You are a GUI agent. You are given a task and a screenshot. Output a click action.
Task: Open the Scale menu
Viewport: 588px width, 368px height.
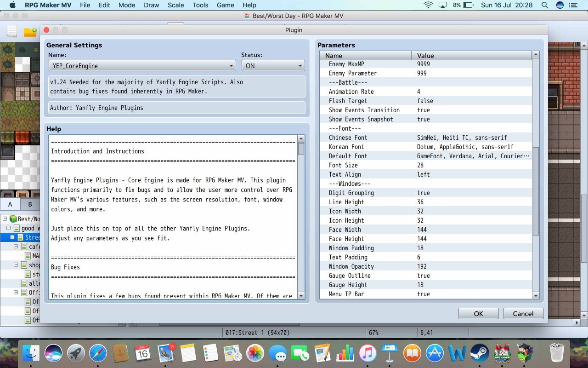point(176,5)
